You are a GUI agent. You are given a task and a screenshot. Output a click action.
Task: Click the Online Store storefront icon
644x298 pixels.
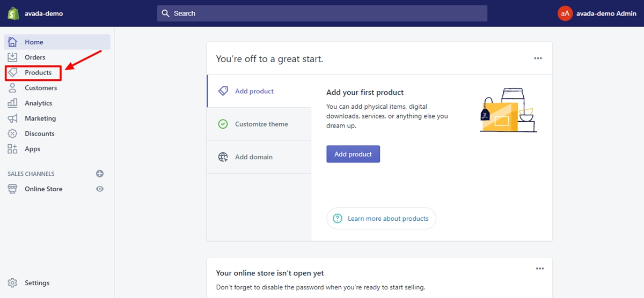[x=13, y=189]
